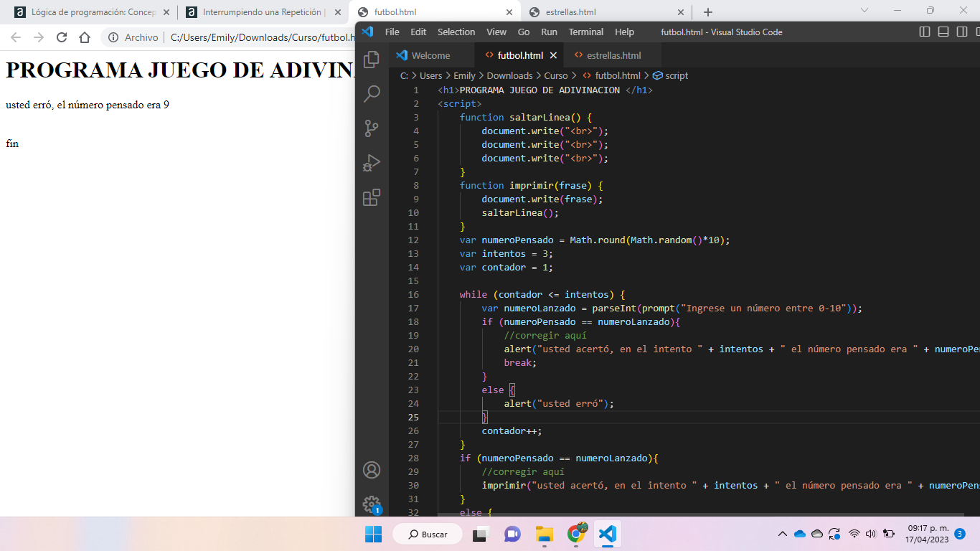The image size is (980, 551).
Task: Open the Chrome home page
Action: point(85,37)
